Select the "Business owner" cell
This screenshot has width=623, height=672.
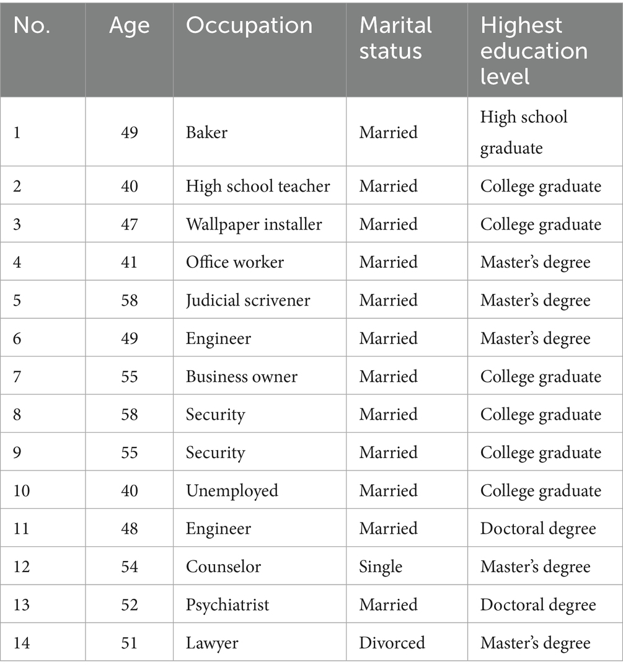[x=242, y=376]
